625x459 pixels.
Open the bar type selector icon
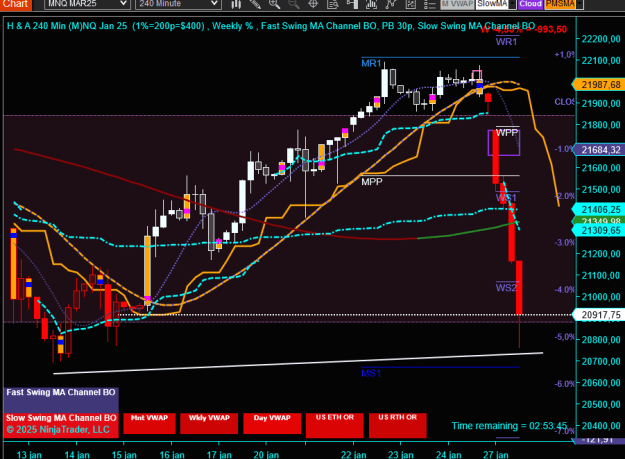point(236,4)
